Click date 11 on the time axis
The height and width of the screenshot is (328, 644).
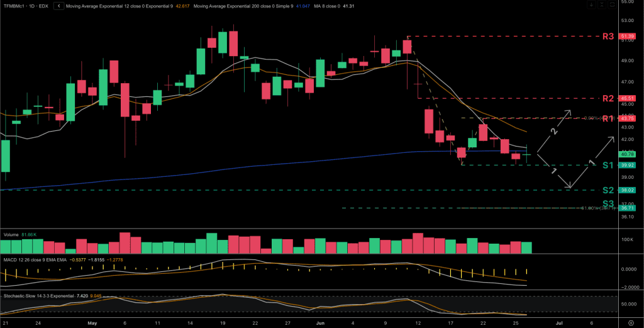coord(157,323)
